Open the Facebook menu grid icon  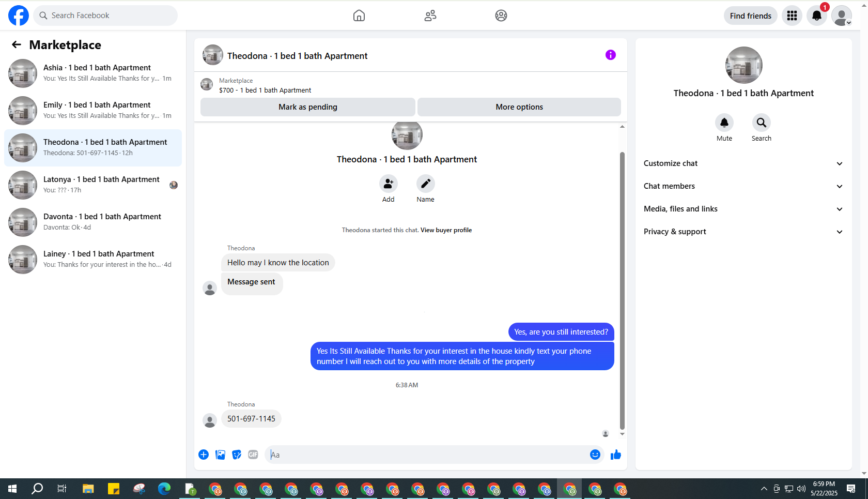tap(792, 16)
